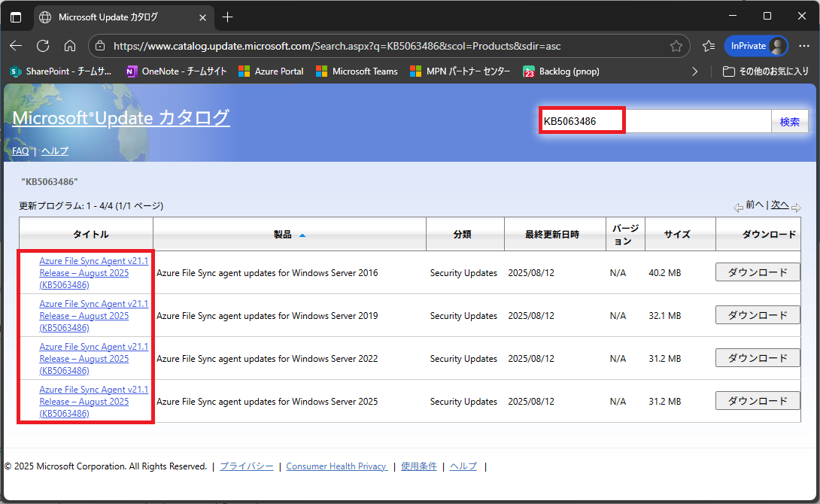The height and width of the screenshot is (504, 820).
Task: Click the KB5063486 search box
Action: (x=656, y=121)
